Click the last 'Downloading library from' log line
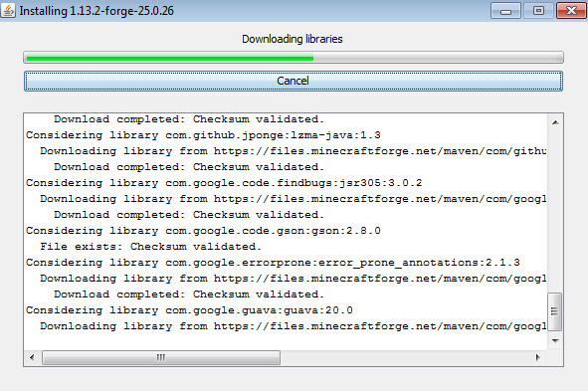 (x=294, y=326)
